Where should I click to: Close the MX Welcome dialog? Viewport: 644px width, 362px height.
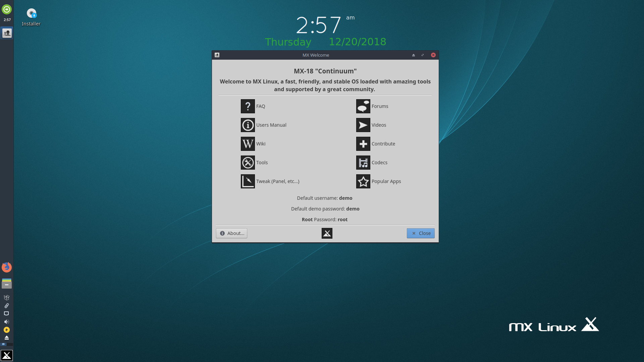point(421,233)
